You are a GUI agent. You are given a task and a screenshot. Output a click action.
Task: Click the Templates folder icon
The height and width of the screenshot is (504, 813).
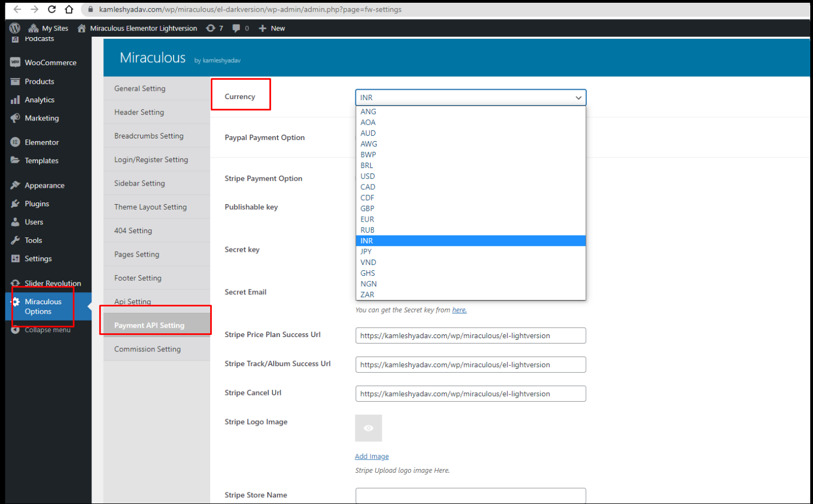15,160
